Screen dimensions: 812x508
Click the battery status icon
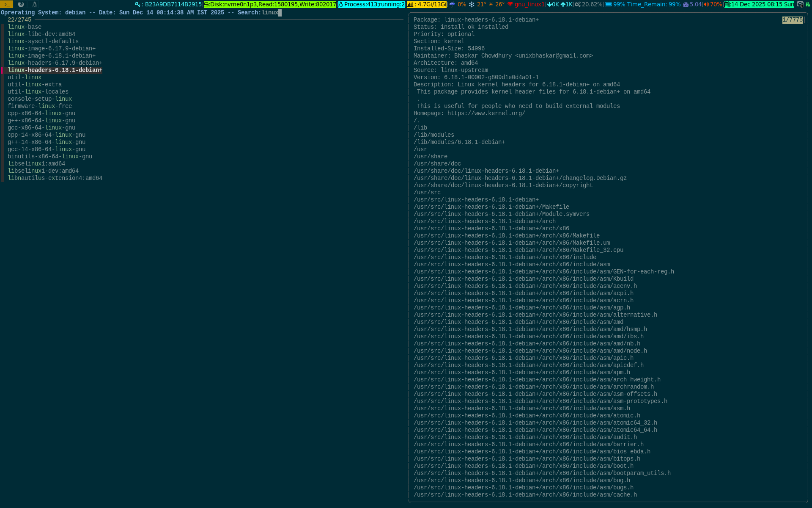click(608, 4)
